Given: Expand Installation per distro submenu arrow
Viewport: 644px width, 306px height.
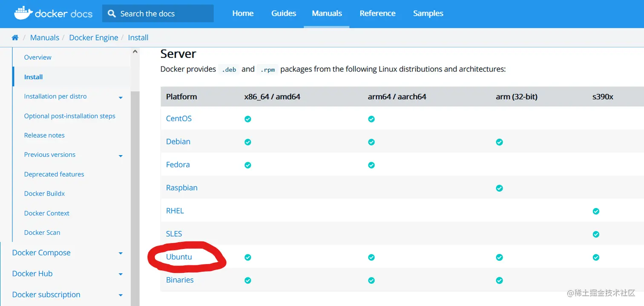Looking at the screenshot, I should point(121,98).
